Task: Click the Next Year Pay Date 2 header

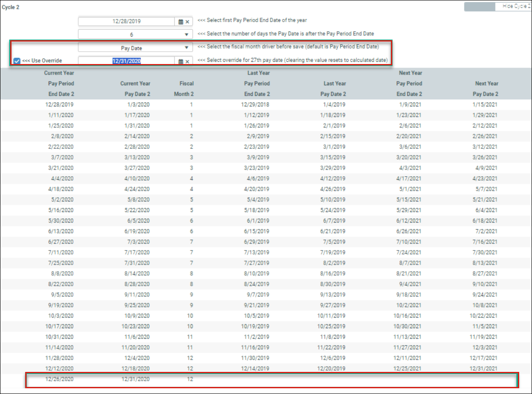Action: pos(486,88)
